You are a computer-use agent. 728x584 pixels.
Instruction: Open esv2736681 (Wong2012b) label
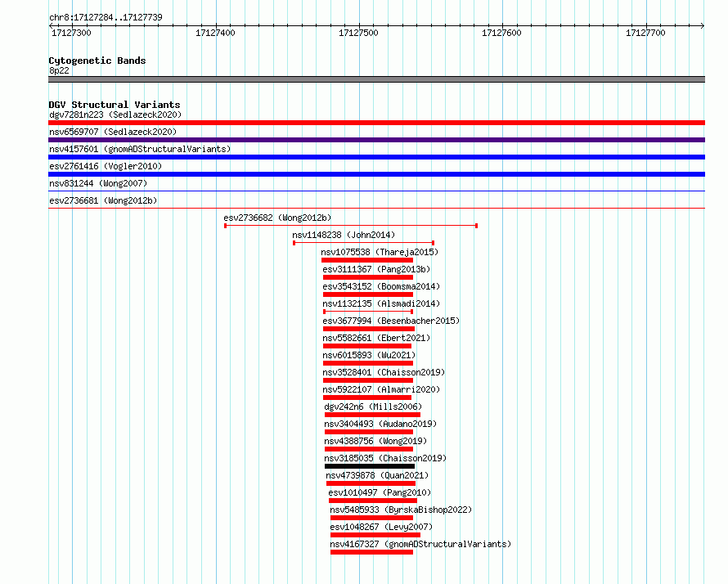pyautogui.click(x=103, y=200)
